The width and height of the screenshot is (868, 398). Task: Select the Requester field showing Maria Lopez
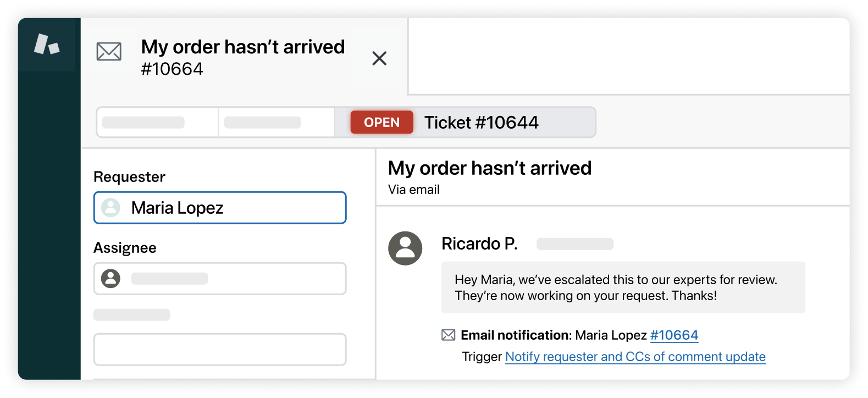219,208
